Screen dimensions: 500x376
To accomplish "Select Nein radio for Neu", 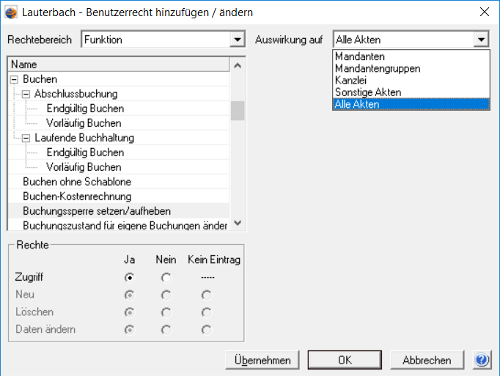I will coord(166,295).
